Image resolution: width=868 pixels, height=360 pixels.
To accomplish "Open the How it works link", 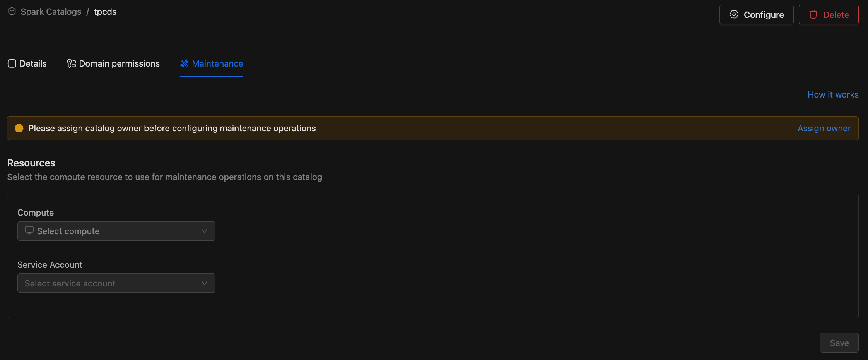I will click(833, 94).
